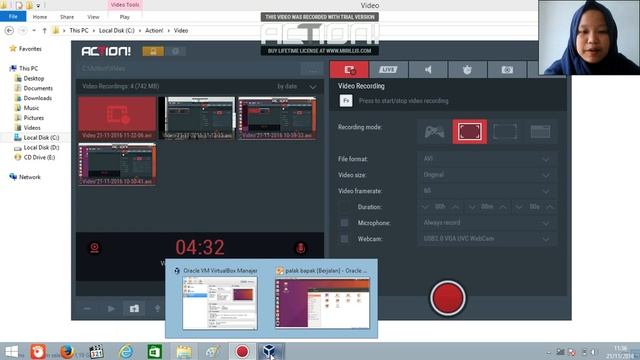Open the Webcam device dropdown
Image resolution: width=640 pixels, height=360 pixels.
(487, 239)
